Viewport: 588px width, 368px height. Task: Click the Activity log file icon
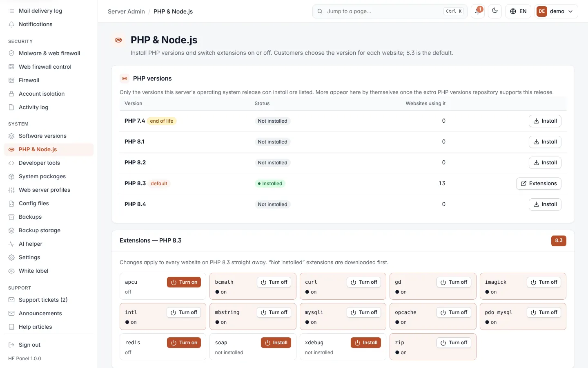(x=11, y=107)
